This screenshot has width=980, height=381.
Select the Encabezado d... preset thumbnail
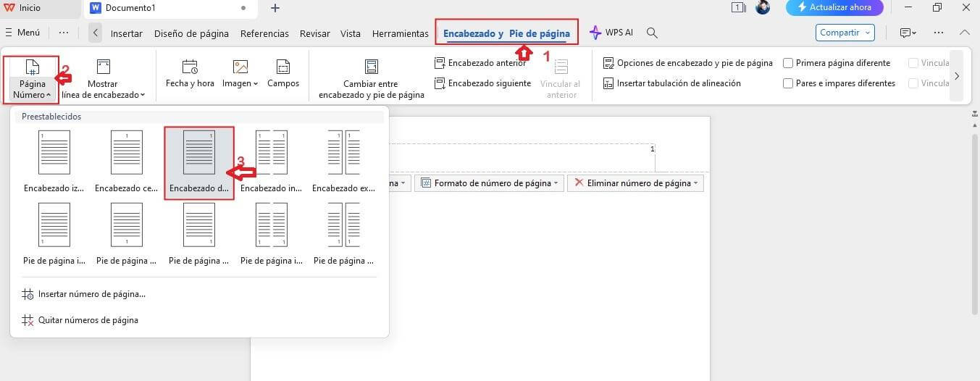coord(199,162)
